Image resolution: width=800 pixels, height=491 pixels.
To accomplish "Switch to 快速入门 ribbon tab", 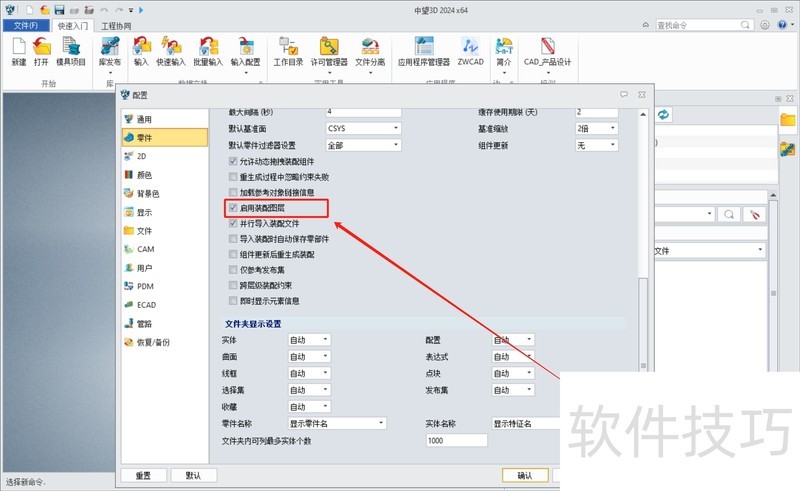I will point(72,26).
